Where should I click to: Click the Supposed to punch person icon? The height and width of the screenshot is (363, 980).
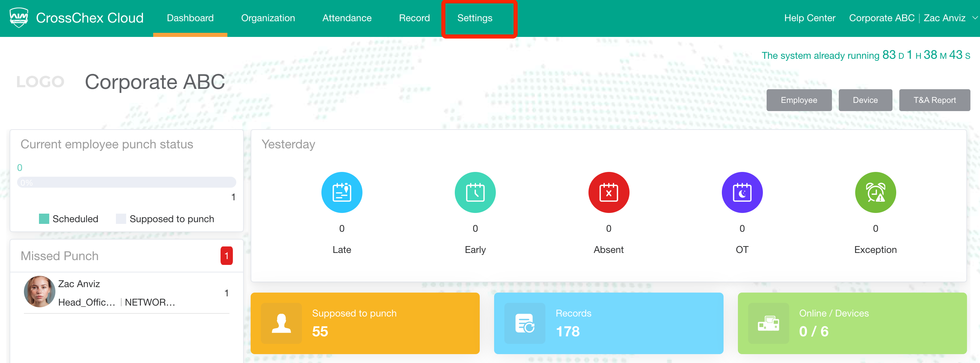[281, 323]
